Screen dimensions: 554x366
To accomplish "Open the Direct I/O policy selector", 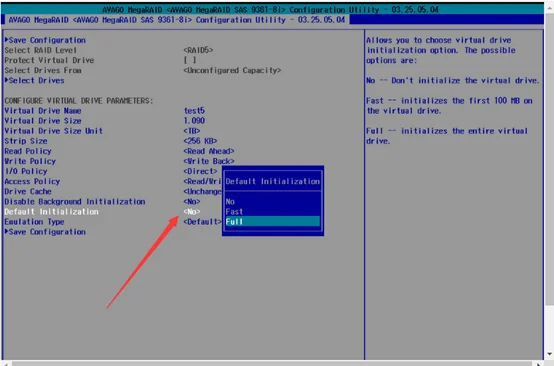I will click(200, 171).
